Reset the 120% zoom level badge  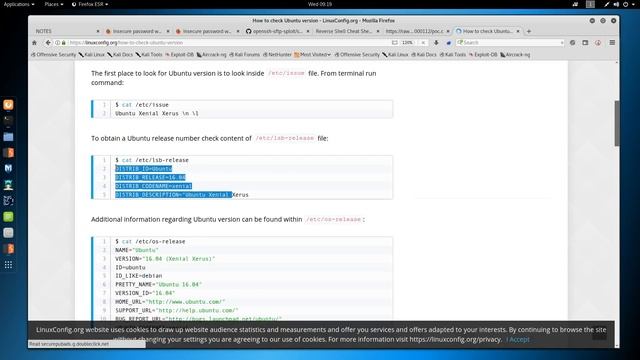(407, 42)
